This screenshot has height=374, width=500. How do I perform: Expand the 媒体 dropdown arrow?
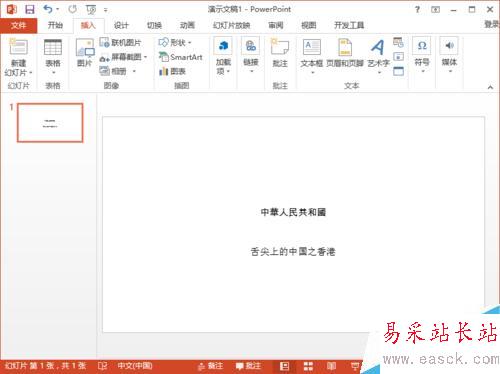click(450, 71)
